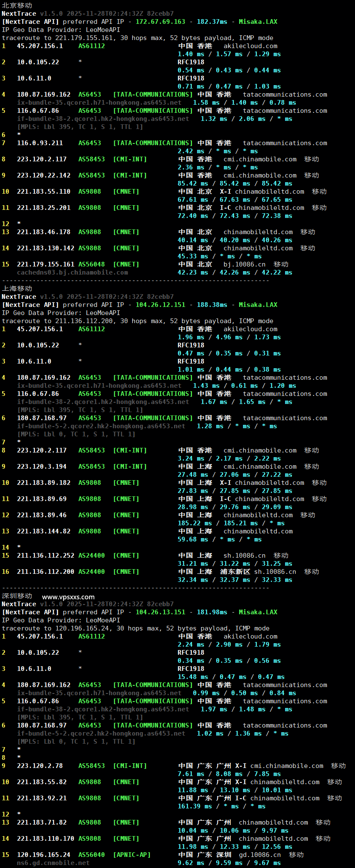
Task: Select latency value 28.98 ms
Action: 193,507
